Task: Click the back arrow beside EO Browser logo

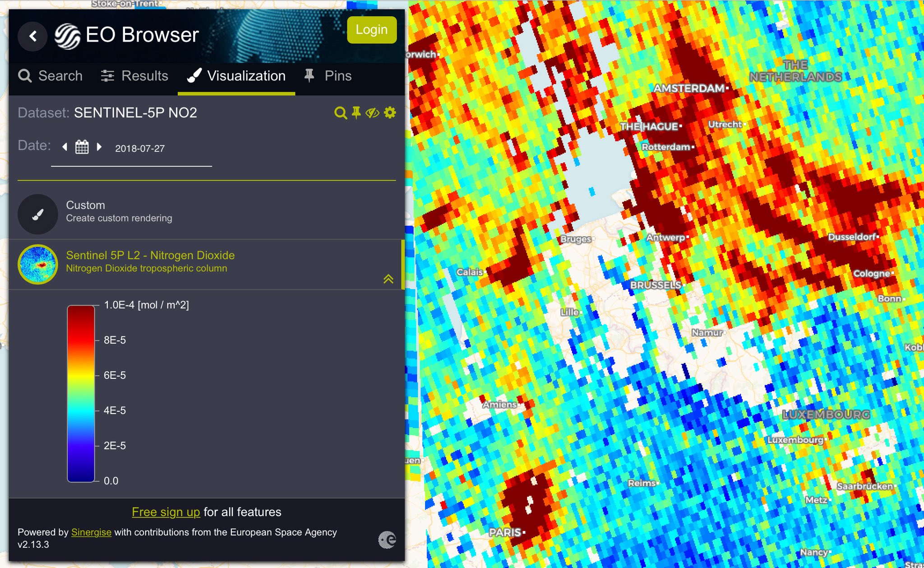Action: [32, 36]
